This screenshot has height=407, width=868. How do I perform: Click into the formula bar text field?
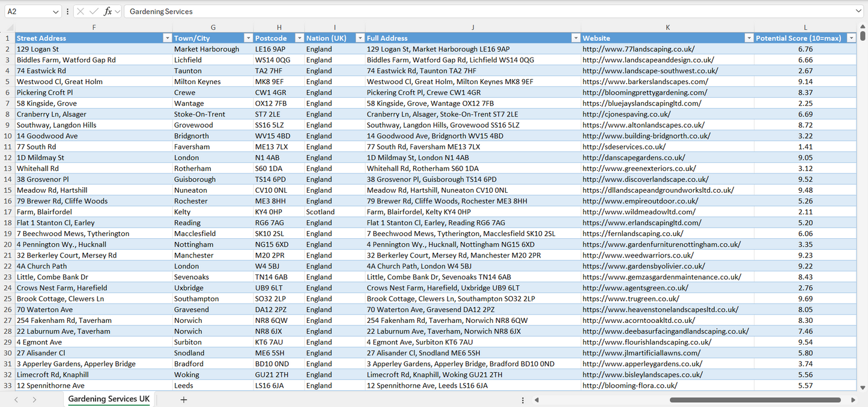point(481,11)
